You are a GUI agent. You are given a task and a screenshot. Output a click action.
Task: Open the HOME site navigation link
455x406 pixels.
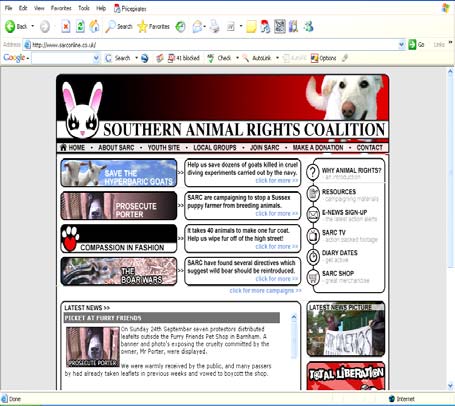(x=72, y=147)
